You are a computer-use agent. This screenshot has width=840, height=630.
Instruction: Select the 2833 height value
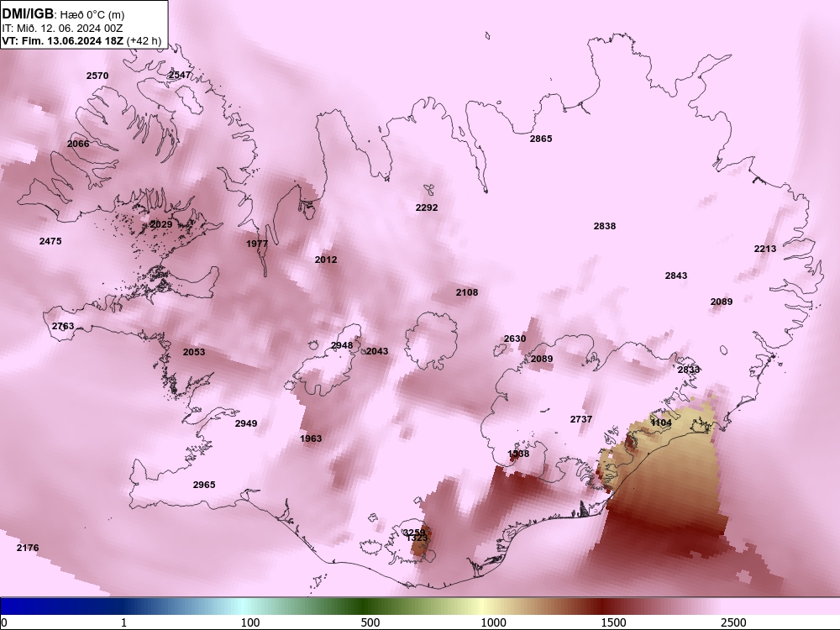coord(689,370)
